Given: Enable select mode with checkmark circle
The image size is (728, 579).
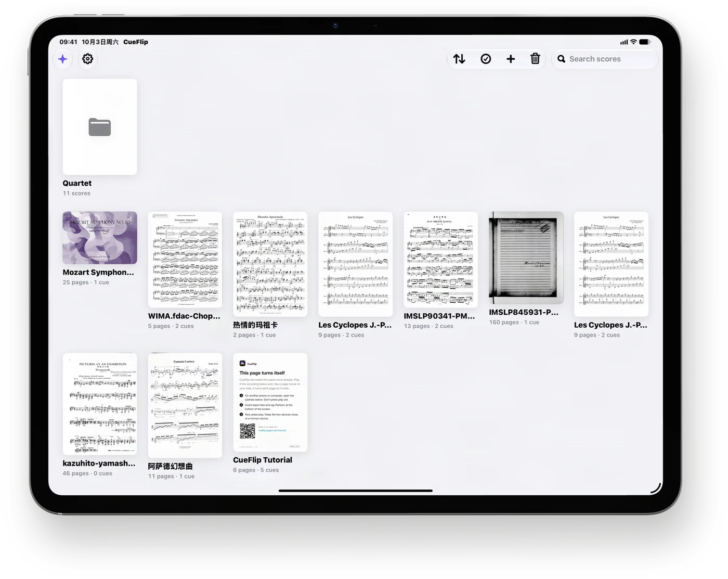Looking at the screenshot, I should click(x=486, y=59).
